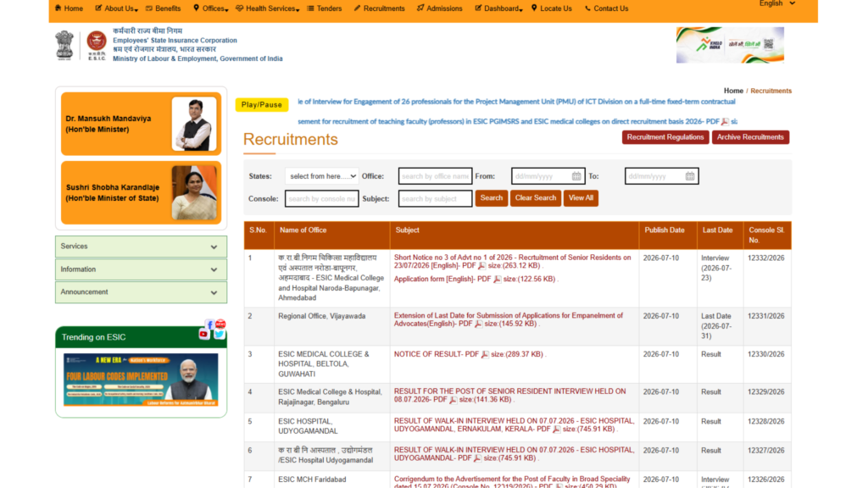Click the PDF icon beside NOTICE OF RESULT
This screenshot has height=488, width=868.
coord(485,355)
